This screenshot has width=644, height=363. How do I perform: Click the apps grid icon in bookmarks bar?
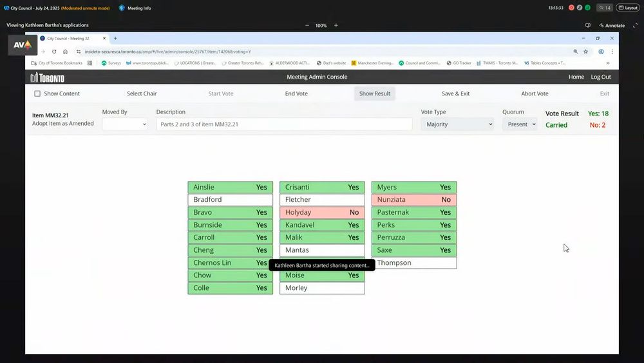90,63
